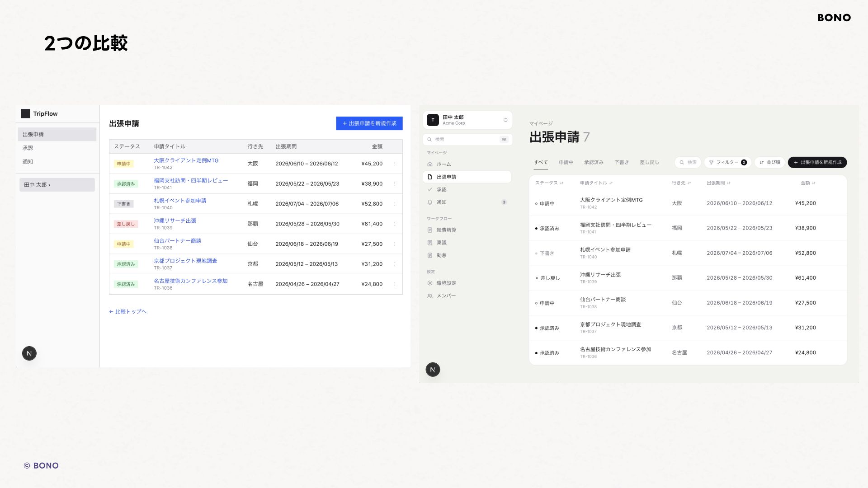The image size is (868, 488).
Task: Select the すべて tab
Action: click(x=541, y=162)
